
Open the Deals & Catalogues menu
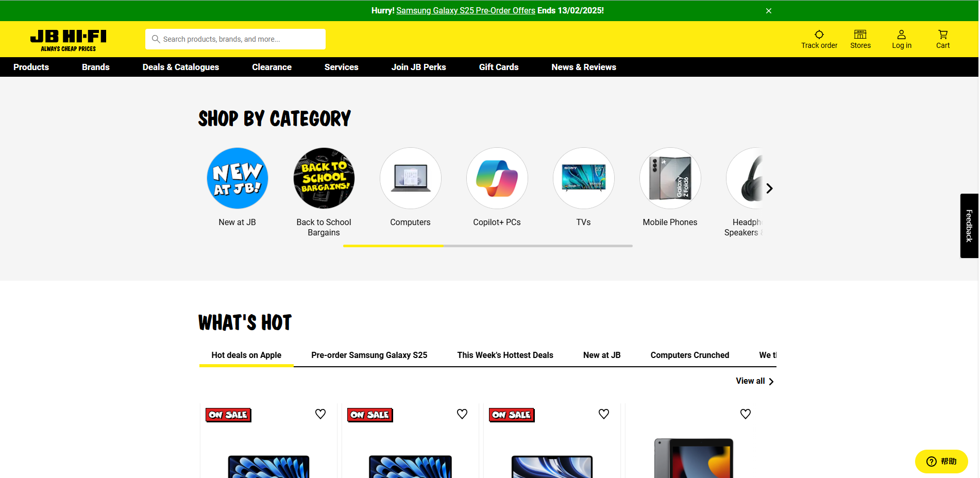point(180,67)
